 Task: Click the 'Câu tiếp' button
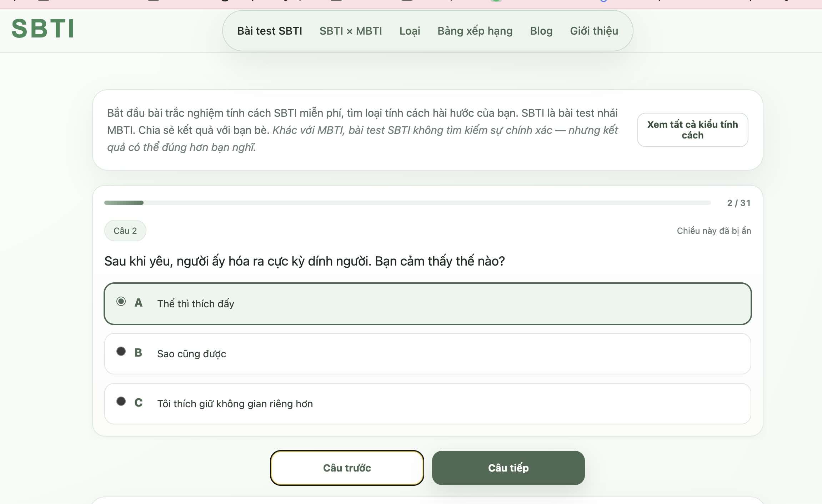[508, 468]
